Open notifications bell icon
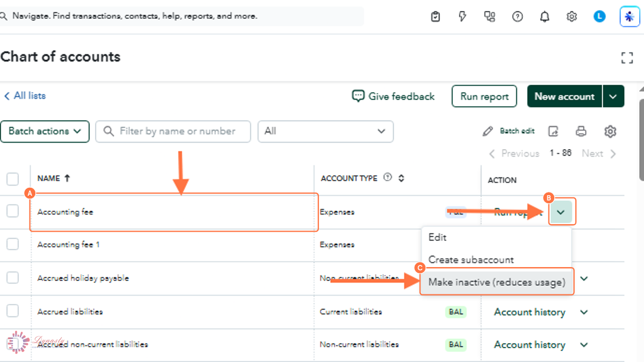Viewport: 644px width, 362px height. [x=545, y=17]
